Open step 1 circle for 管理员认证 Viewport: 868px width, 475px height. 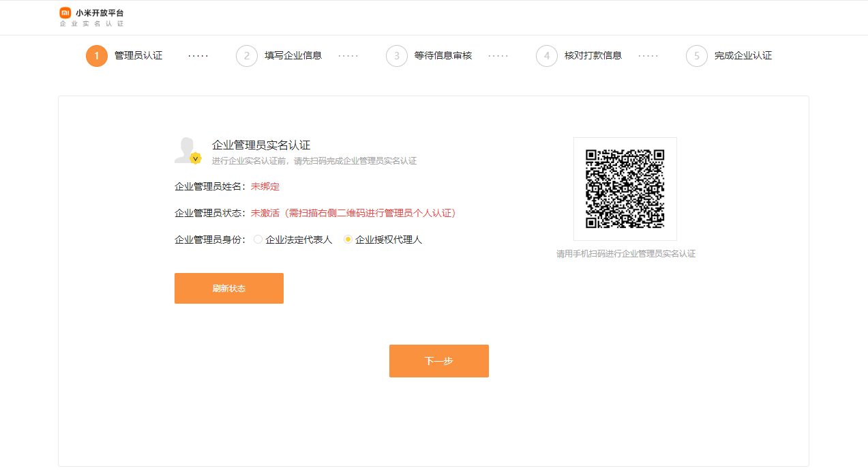(97, 56)
